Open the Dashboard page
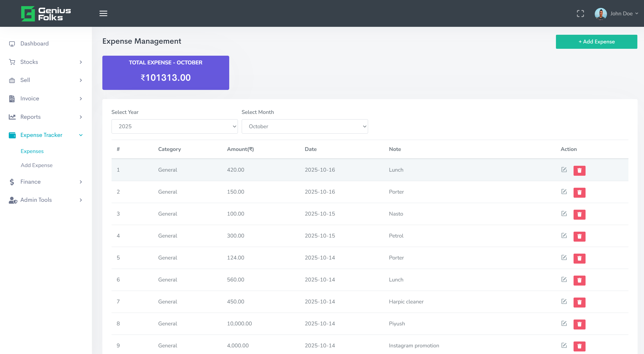Viewport: 644px width, 354px height. tap(34, 43)
